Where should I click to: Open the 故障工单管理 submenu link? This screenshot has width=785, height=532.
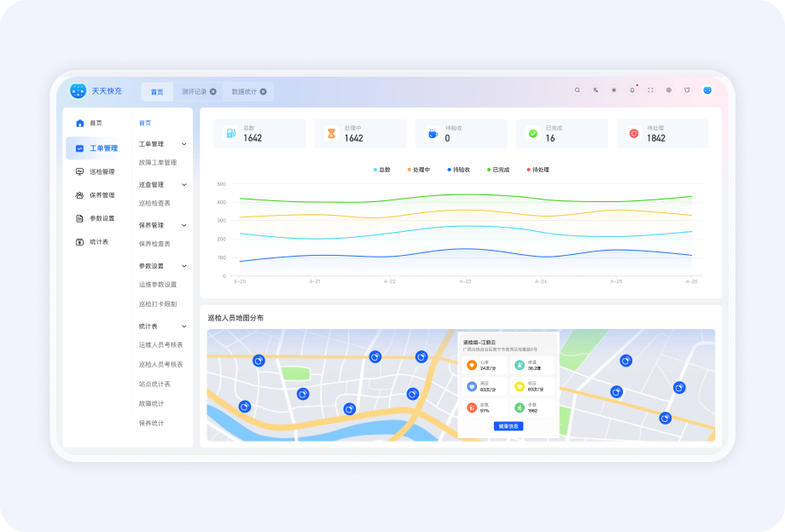(x=158, y=163)
